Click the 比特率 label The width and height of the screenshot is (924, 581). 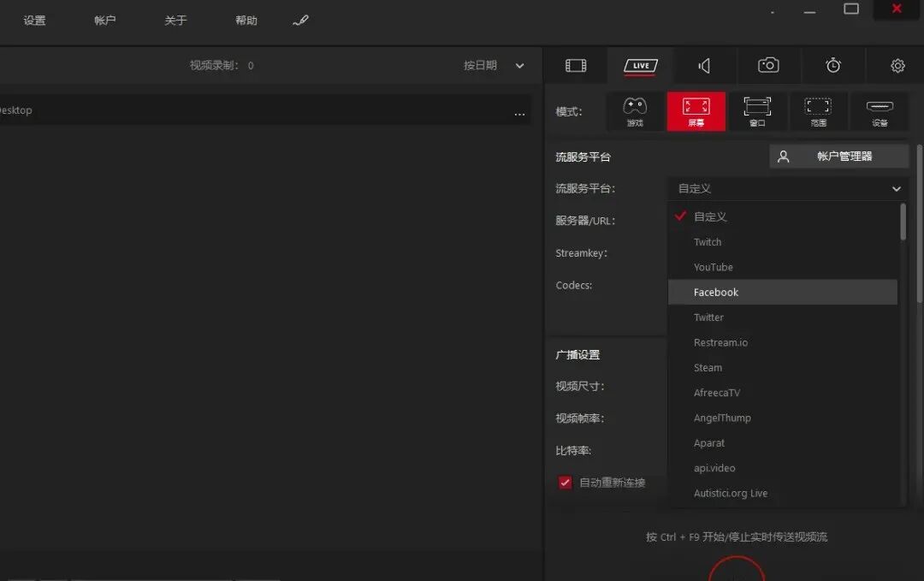click(573, 451)
